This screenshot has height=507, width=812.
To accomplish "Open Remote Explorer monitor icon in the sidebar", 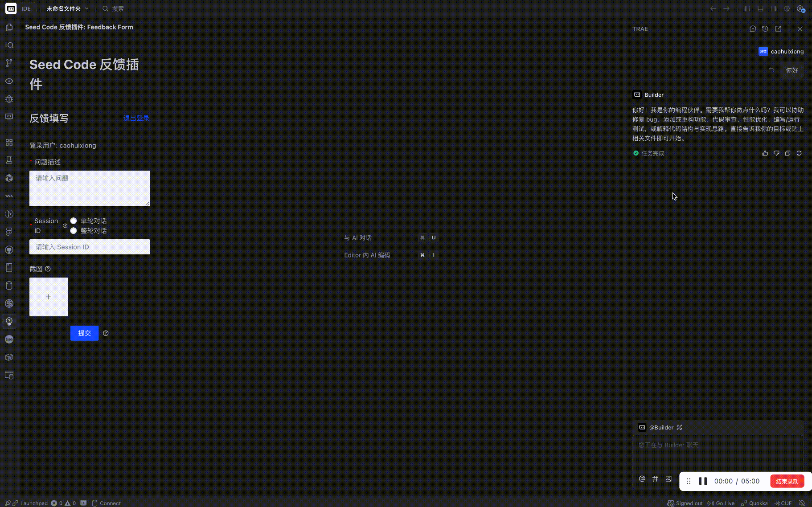I will (x=9, y=117).
